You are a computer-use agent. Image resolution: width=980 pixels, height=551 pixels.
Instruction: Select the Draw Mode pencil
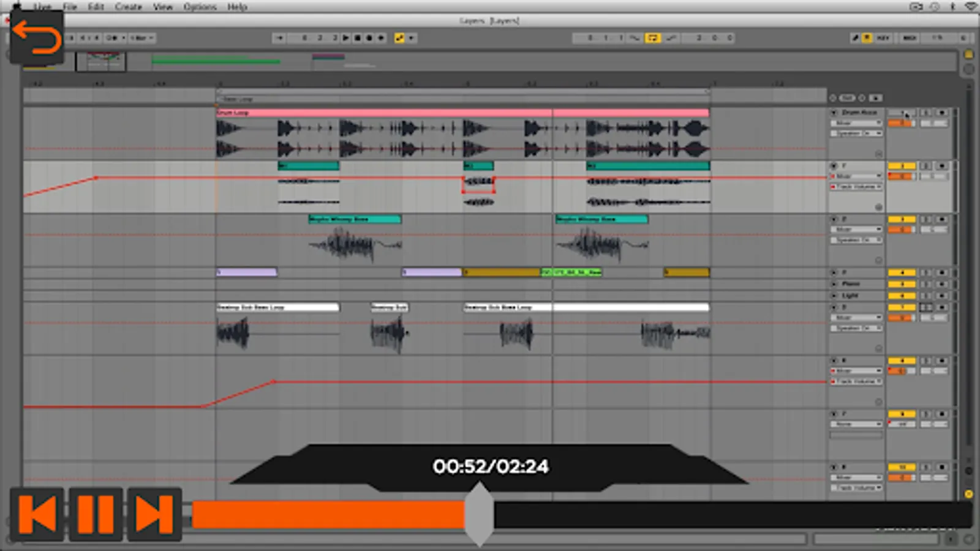855,38
